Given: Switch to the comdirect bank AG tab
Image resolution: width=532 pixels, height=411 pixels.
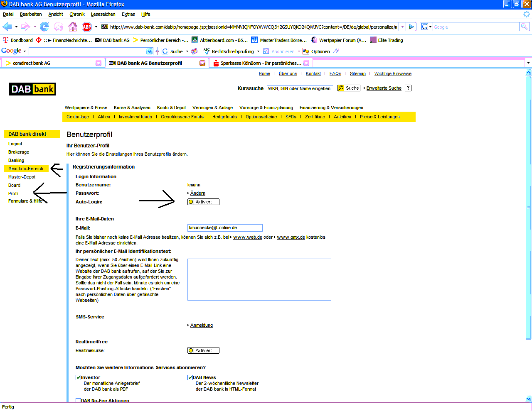Looking at the screenshot, I should (x=52, y=63).
